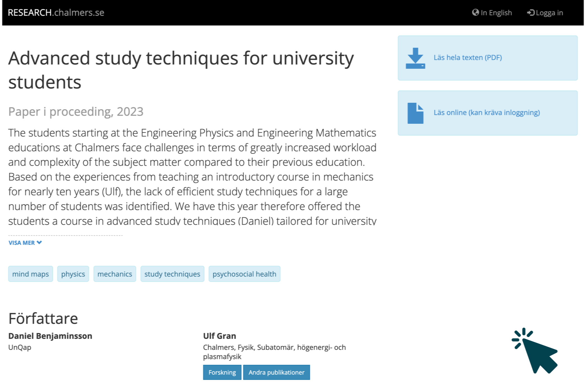
Task: Select the study techniques keyword tag
Action: [x=172, y=274]
